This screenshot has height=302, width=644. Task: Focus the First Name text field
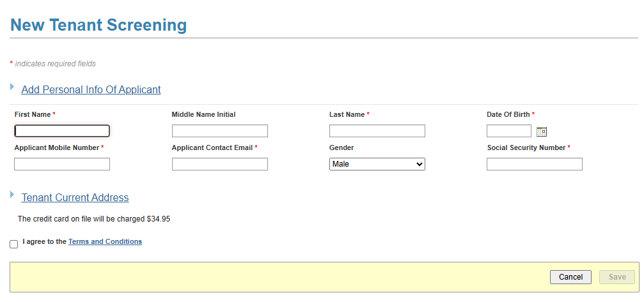[62, 131]
